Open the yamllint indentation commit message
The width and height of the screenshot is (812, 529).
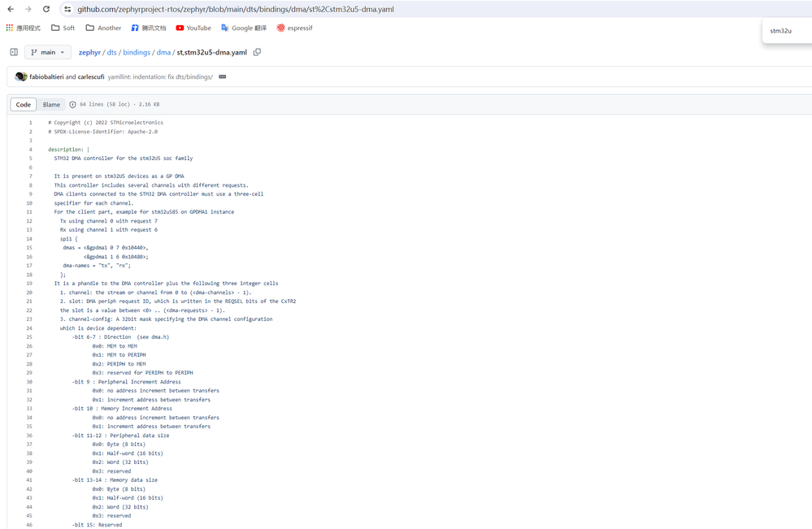159,76
